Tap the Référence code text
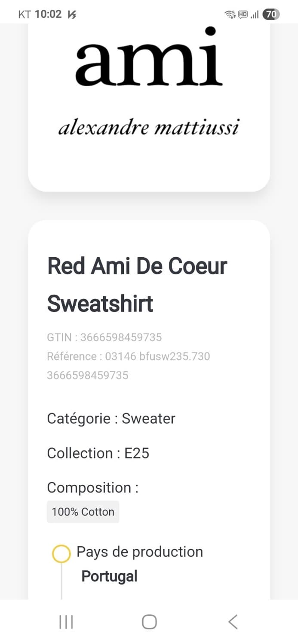Screen dimensions: 298x644 click(129, 356)
